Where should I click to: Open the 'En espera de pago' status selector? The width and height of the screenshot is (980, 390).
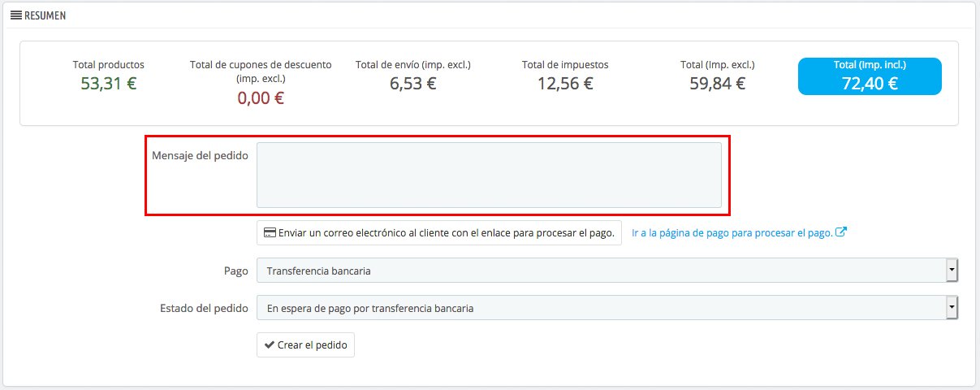click(x=607, y=308)
